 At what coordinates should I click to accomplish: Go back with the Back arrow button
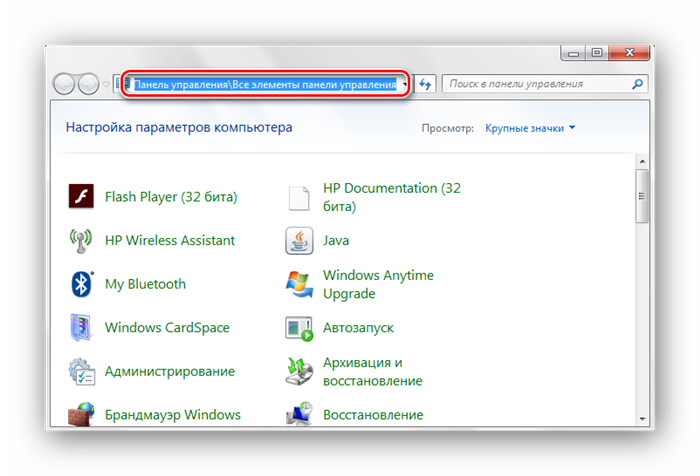tap(64, 84)
